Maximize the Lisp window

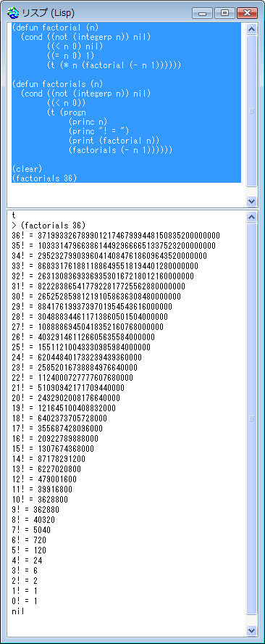pos(224,13)
